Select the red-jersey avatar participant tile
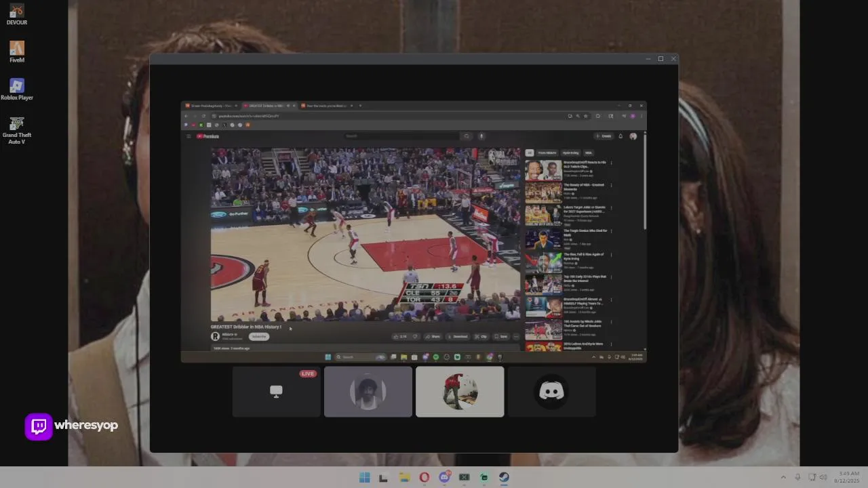 pos(460,392)
